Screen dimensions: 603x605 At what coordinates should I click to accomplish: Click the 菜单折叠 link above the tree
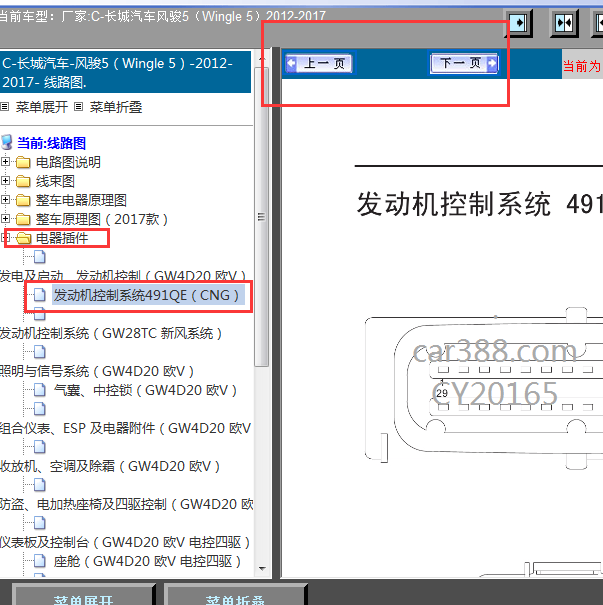tap(116, 107)
